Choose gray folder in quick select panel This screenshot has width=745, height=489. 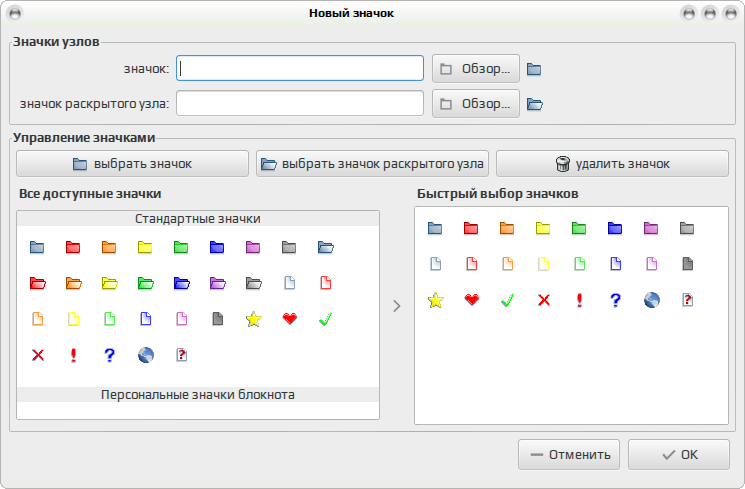tap(687, 229)
